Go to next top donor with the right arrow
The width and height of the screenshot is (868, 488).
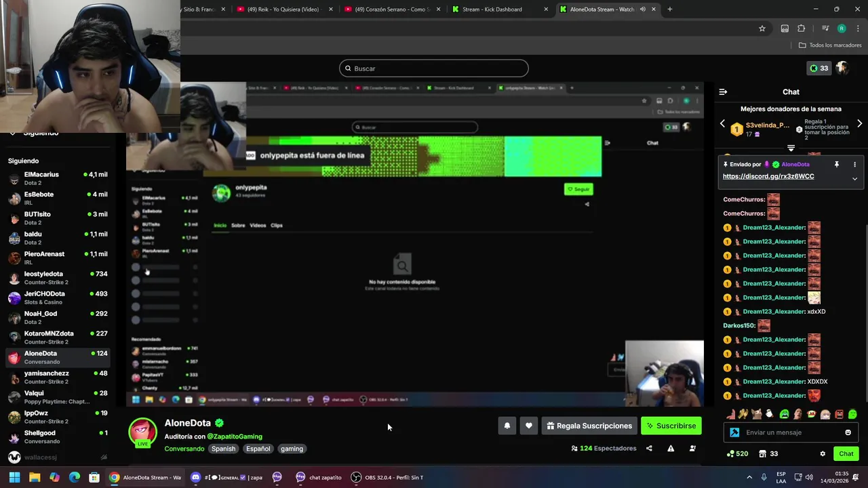click(859, 124)
